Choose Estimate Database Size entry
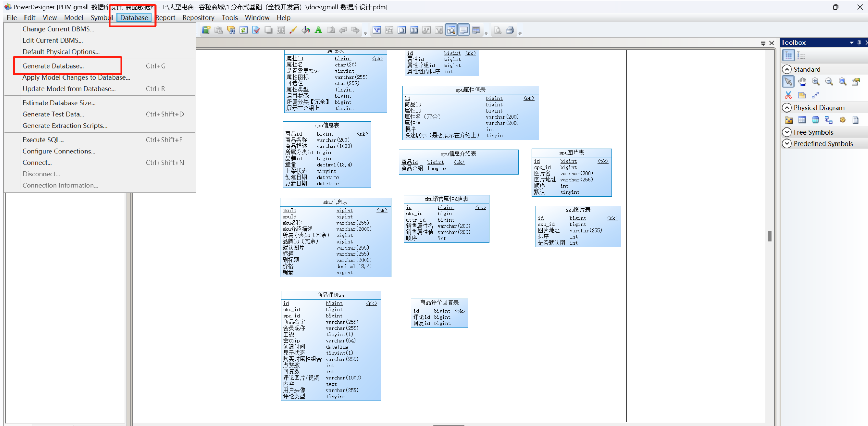This screenshot has height=426, width=868. coord(100,103)
